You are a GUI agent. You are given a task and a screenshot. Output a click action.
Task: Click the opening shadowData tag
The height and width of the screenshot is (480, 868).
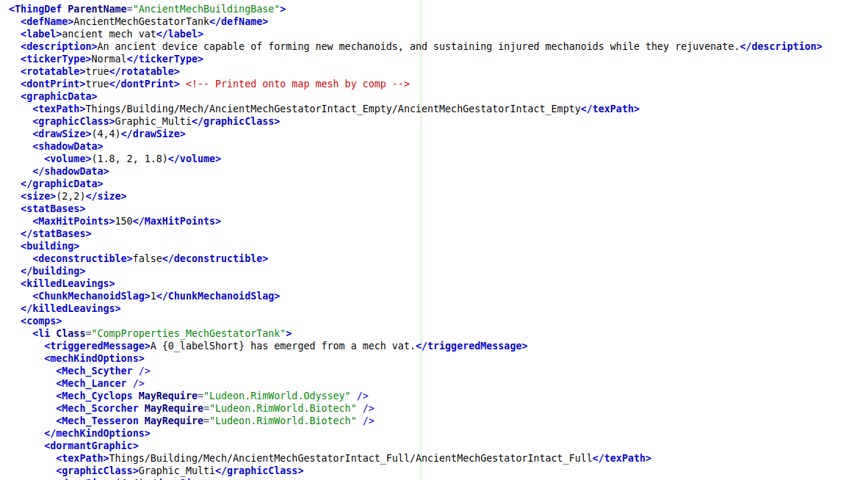point(68,147)
